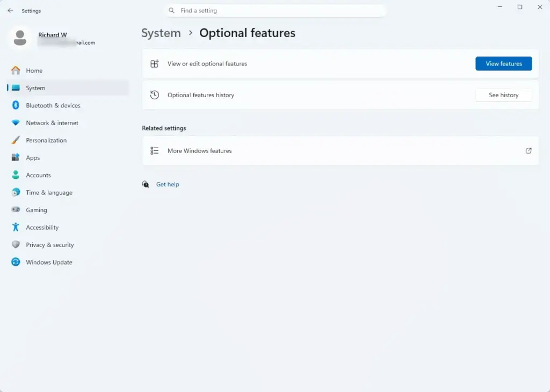Open Windows Update label
This screenshot has height=392, width=550.
coord(49,262)
